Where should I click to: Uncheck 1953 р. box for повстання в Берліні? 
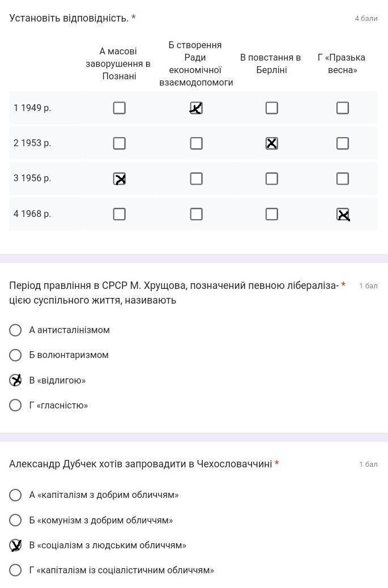(272, 143)
